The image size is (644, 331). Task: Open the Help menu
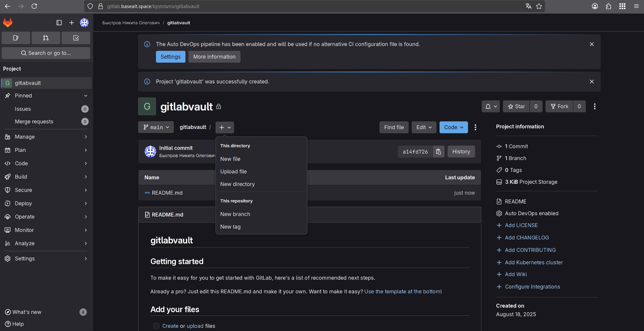[x=14, y=324]
